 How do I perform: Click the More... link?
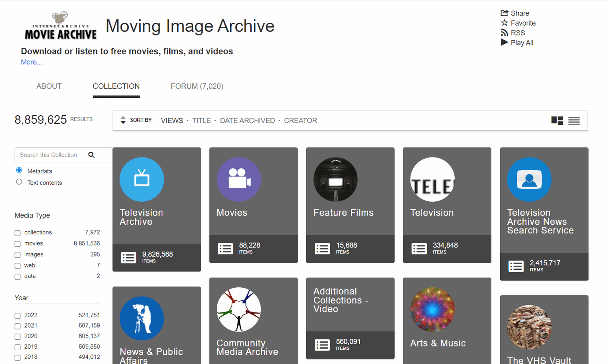[x=31, y=62]
